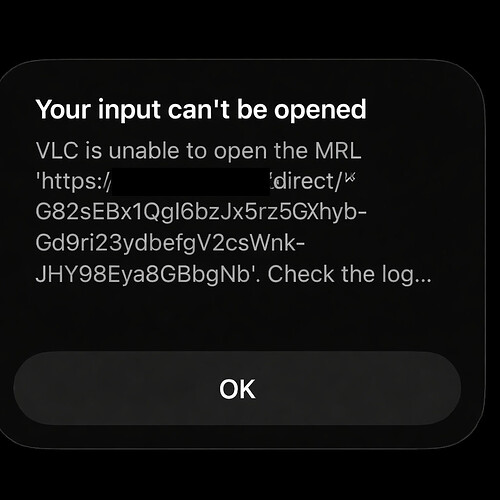This screenshot has height=500, width=500.
Task: Tap the dark backdrop above the dialog
Action: (250, 28)
